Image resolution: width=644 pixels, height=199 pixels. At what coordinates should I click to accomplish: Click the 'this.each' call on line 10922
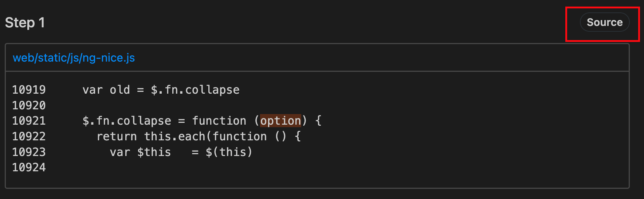click(x=175, y=136)
